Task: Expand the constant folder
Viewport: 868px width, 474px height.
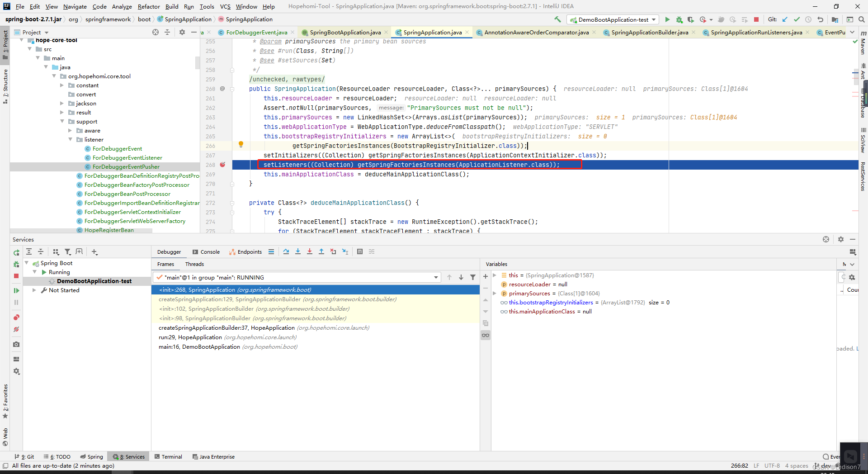Action: [62, 85]
